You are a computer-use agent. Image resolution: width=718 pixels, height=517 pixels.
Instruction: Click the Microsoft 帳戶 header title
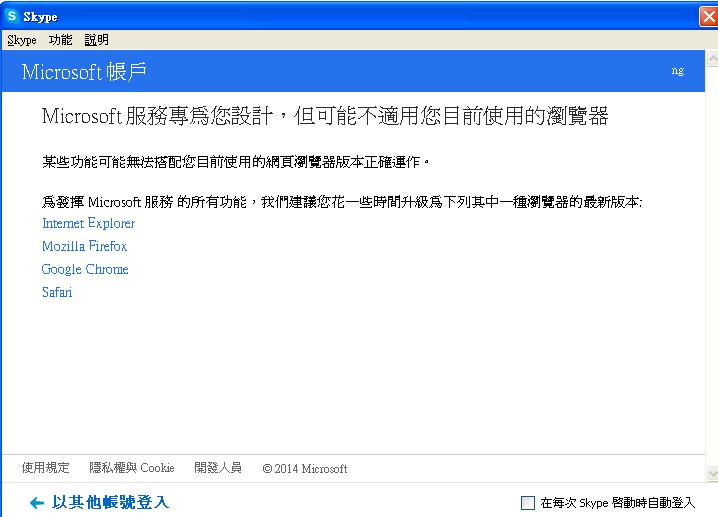(x=85, y=72)
